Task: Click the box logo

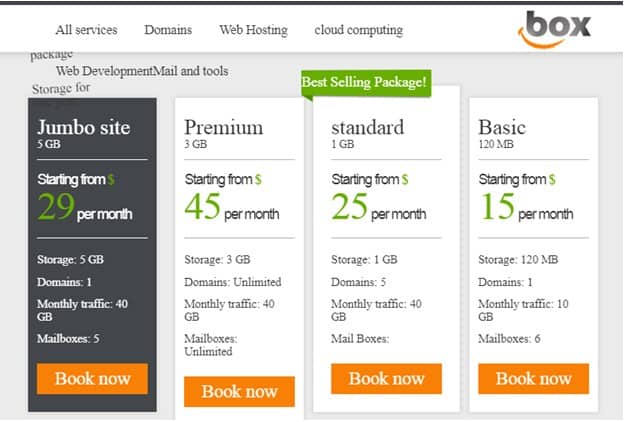Action: [555, 29]
